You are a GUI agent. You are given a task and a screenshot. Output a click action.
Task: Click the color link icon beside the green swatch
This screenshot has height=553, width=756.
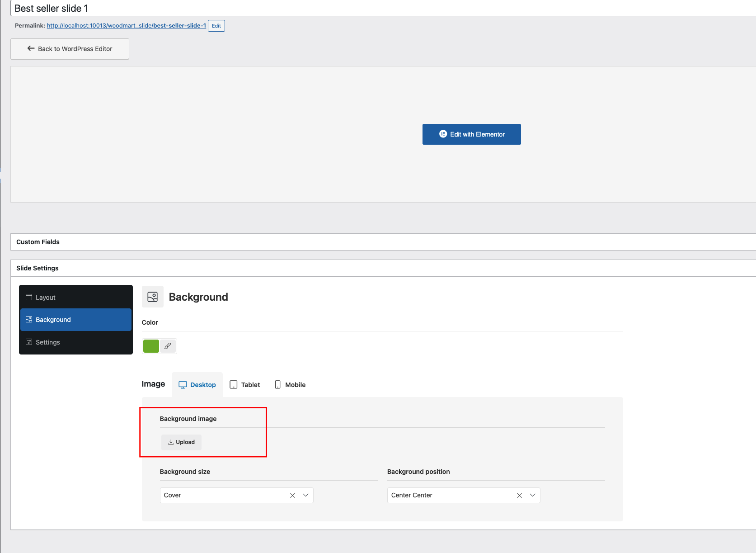(168, 346)
